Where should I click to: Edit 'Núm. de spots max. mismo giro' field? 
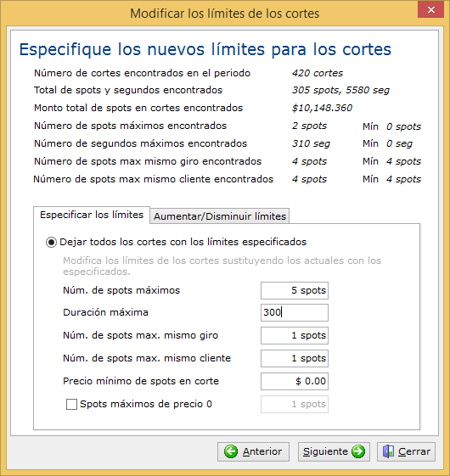click(295, 335)
